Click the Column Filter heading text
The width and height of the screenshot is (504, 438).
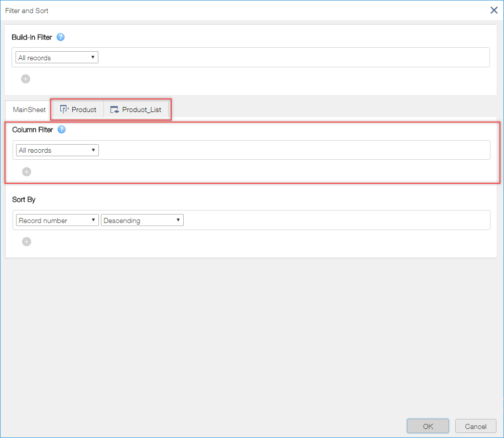pos(33,130)
